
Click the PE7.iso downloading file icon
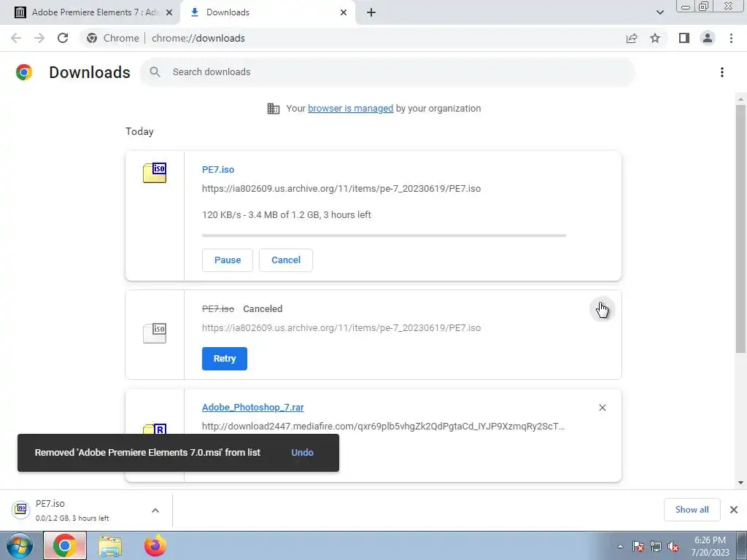coord(155,172)
